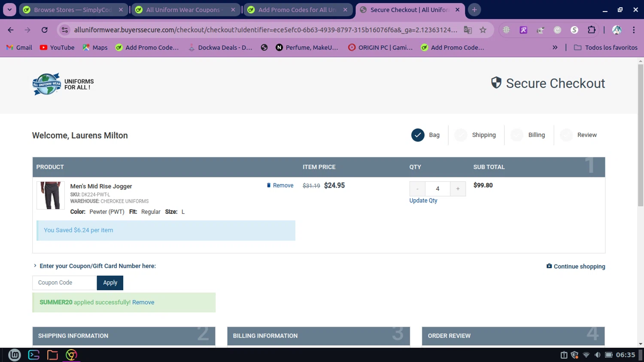Viewport: 644px width, 362px height.
Task: Open the globe grid extension
Action: pos(507,30)
